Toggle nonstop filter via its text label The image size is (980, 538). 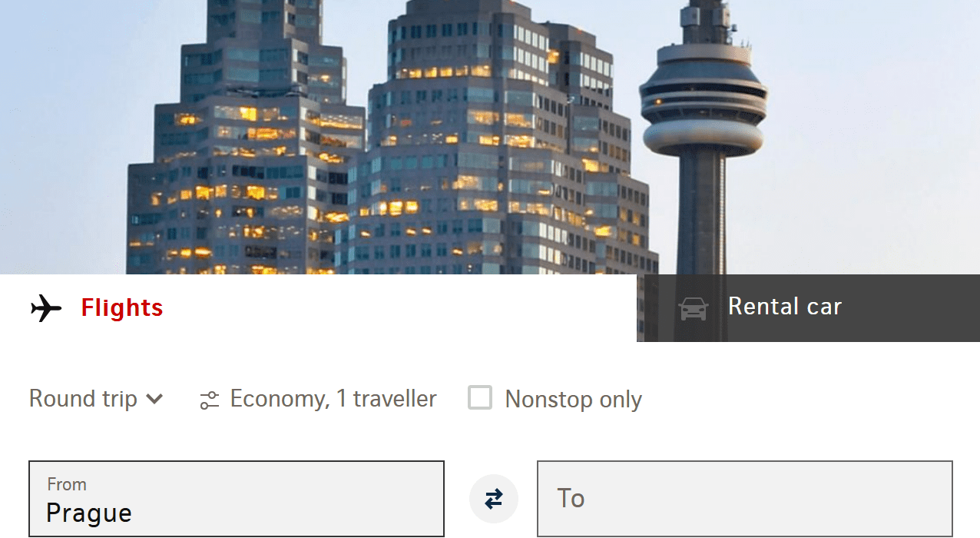coord(573,400)
